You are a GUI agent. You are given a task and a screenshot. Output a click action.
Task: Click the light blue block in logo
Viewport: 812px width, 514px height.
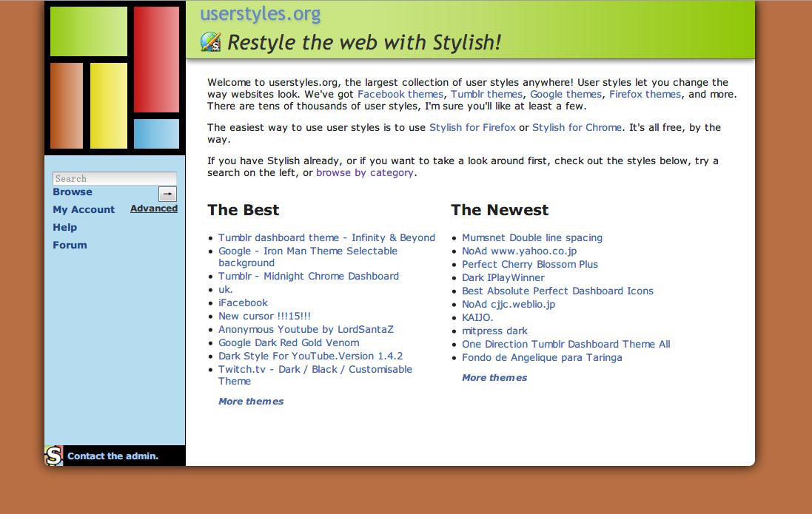[x=156, y=134]
